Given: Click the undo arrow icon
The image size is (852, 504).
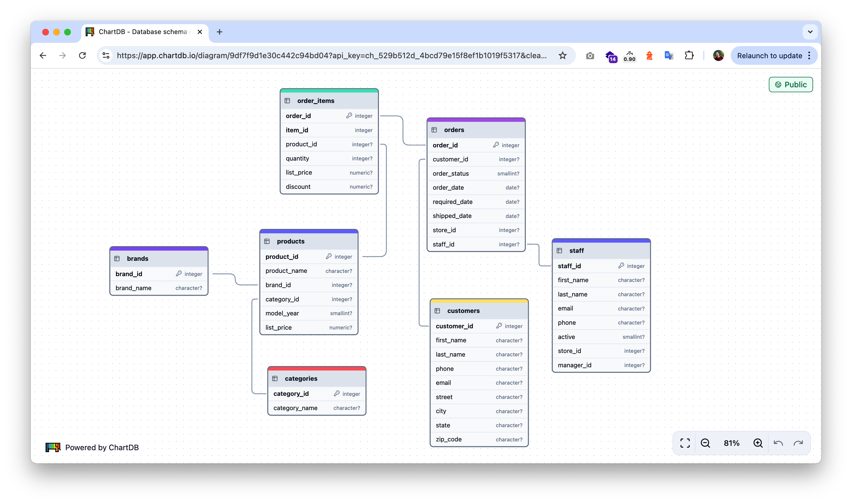Looking at the screenshot, I should pos(778,443).
